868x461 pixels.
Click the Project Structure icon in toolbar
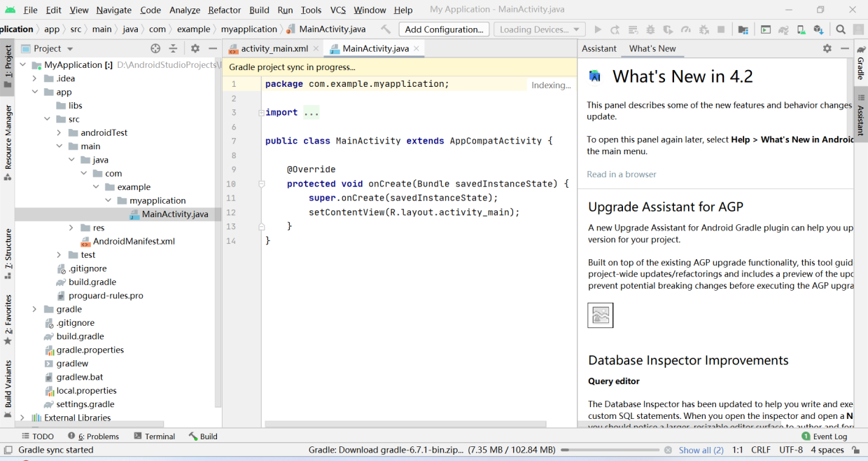click(743, 29)
